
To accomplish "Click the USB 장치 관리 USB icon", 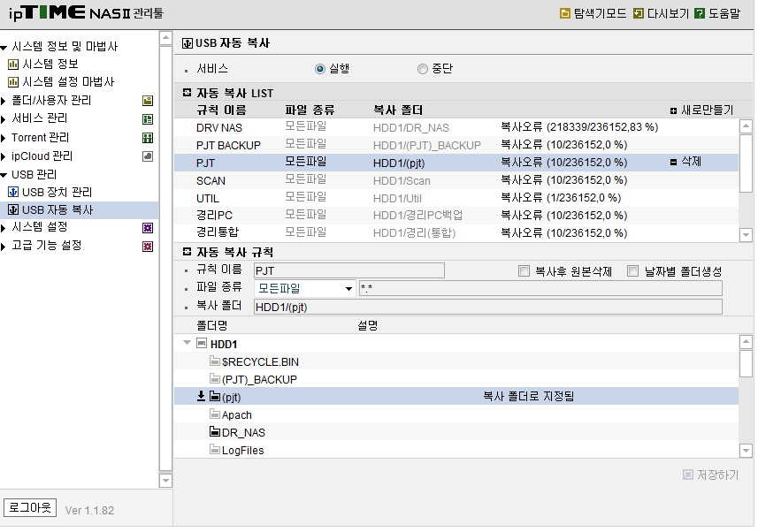I will 13,193.
